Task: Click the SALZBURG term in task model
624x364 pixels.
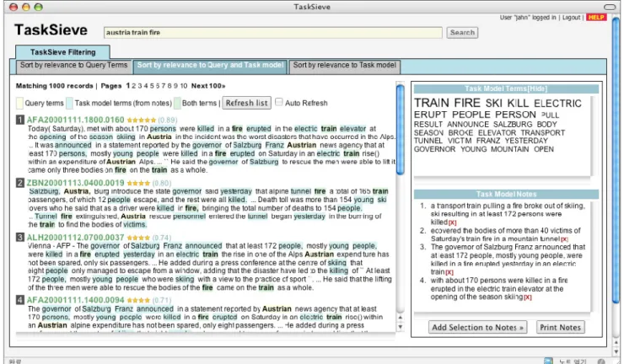Action: 513,125
